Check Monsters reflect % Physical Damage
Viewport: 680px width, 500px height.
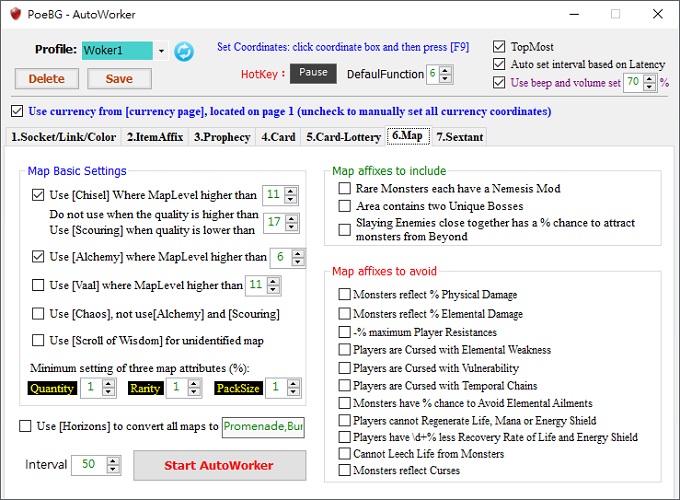click(344, 294)
